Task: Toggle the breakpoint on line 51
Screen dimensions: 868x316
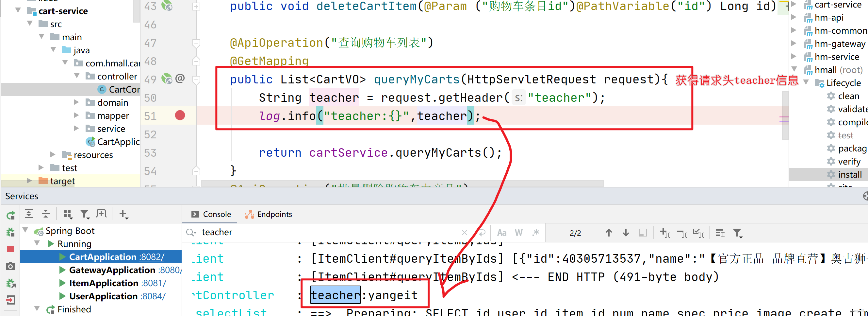Action: click(x=180, y=115)
